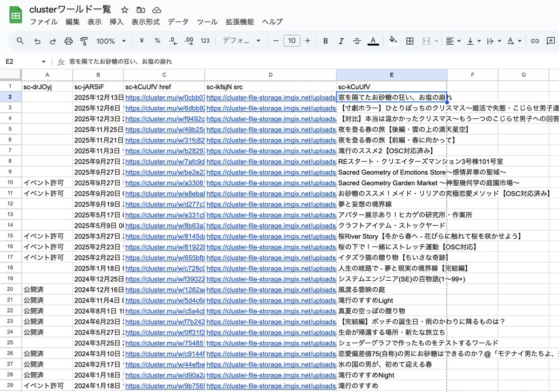Select cell 風渡る雲映の庭
Viewport: 559px width, 392px height.
tap(391, 290)
